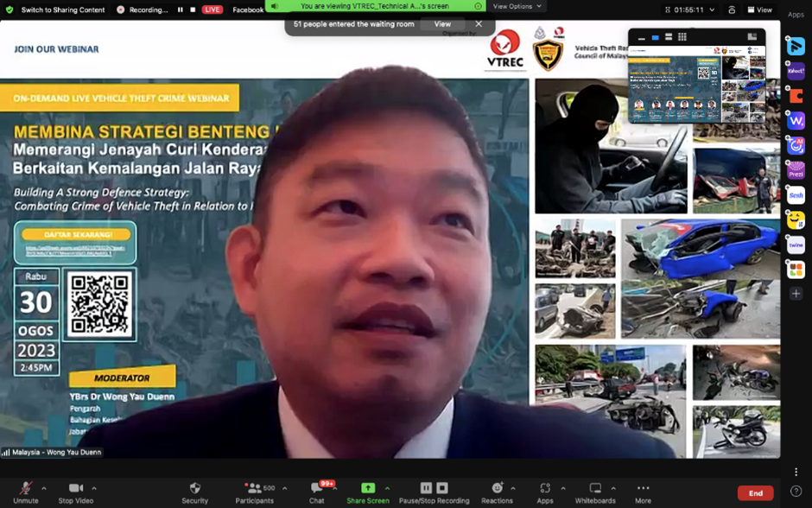
Task: Open Whiteboards
Action: tap(595, 489)
